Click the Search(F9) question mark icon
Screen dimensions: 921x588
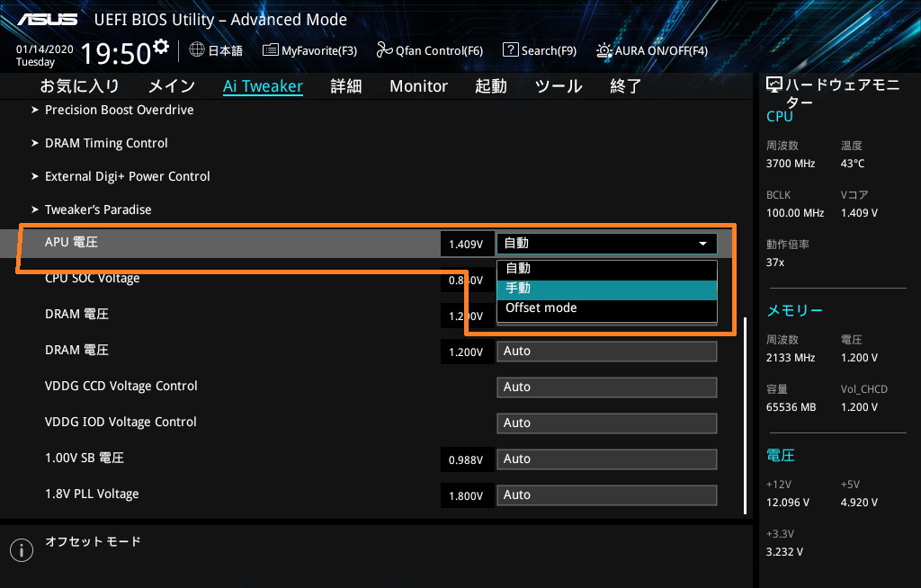[511, 50]
